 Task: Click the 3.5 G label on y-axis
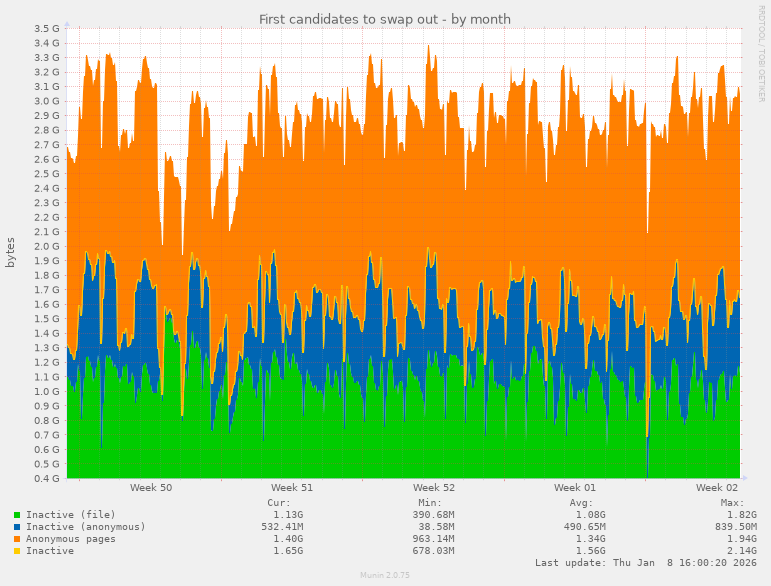coord(45,28)
